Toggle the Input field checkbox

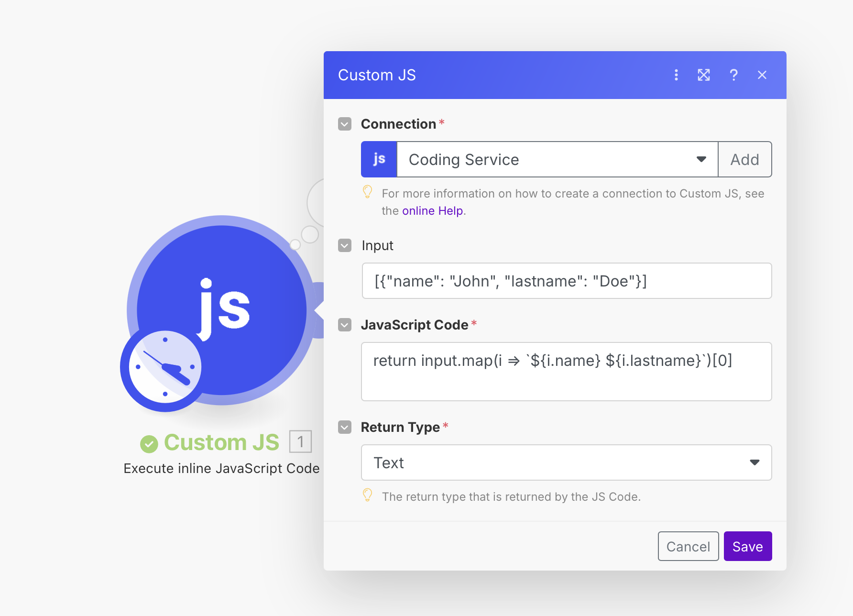point(345,245)
